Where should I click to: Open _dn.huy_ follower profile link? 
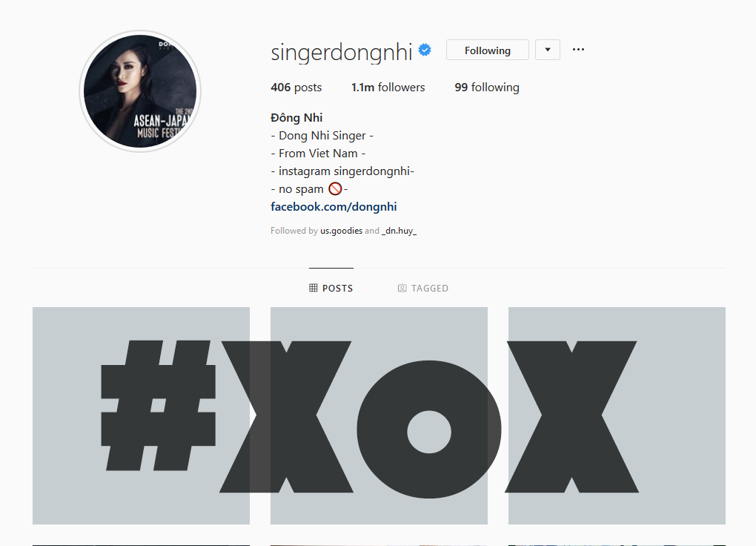pyautogui.click(x=399, y=231)
